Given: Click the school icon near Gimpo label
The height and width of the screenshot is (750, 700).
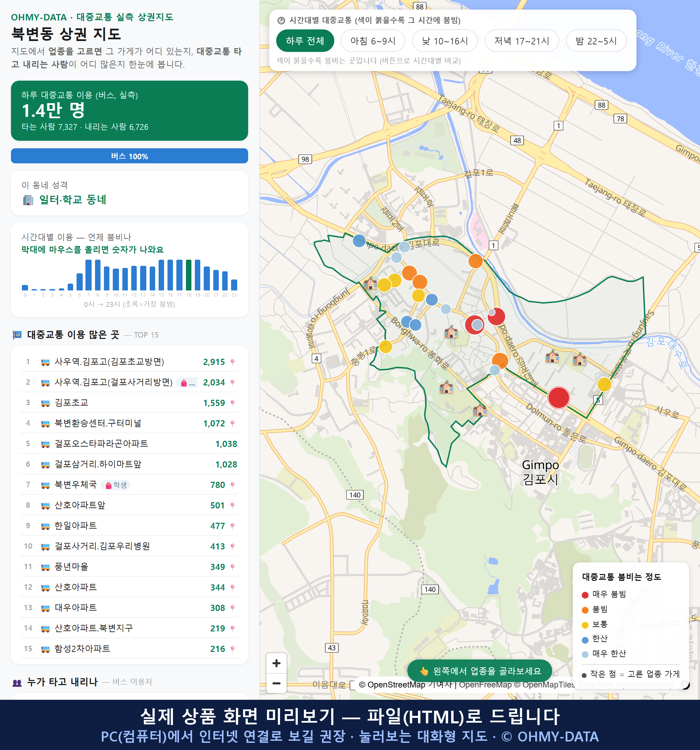Looking at the screenshot, I should [x=480, y=410].
